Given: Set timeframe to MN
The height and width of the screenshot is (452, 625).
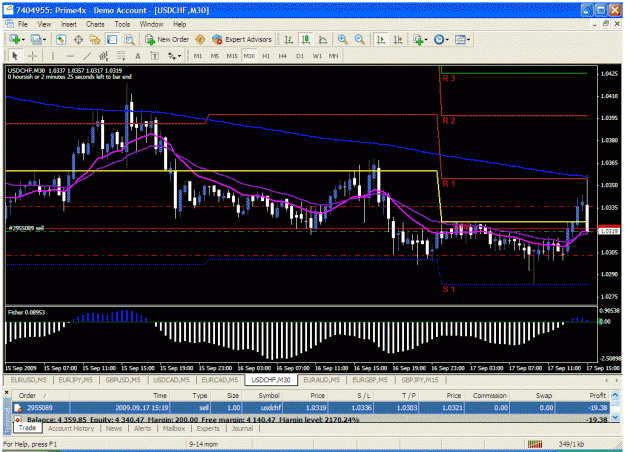Looking at the screenshot, I should tap(333, 56).
